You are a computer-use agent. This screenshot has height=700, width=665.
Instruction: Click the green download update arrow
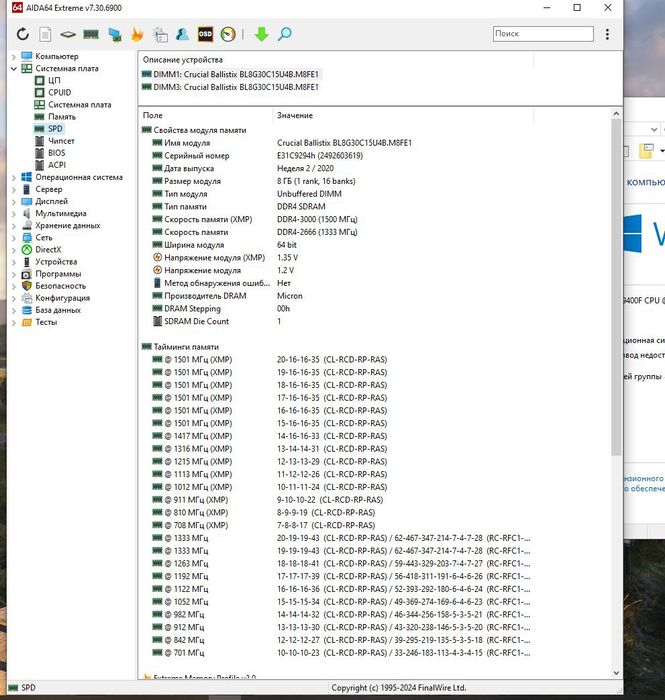(x=262, y=34)
